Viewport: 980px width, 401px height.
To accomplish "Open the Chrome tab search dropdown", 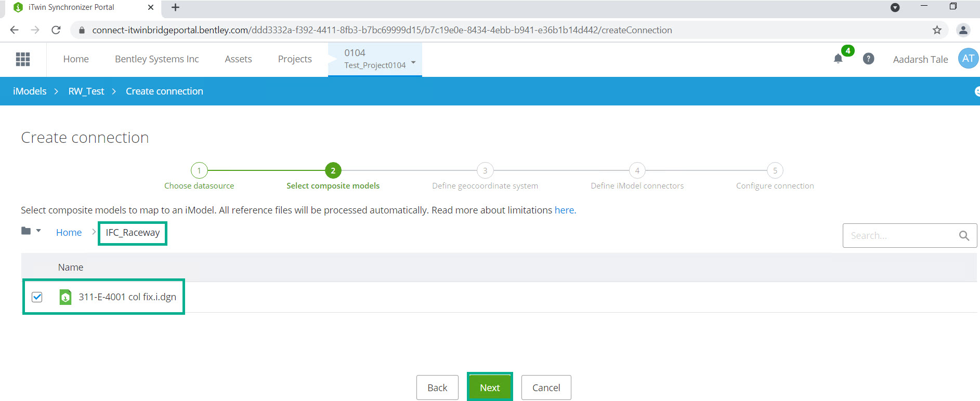I will click(x=895, y=7).
